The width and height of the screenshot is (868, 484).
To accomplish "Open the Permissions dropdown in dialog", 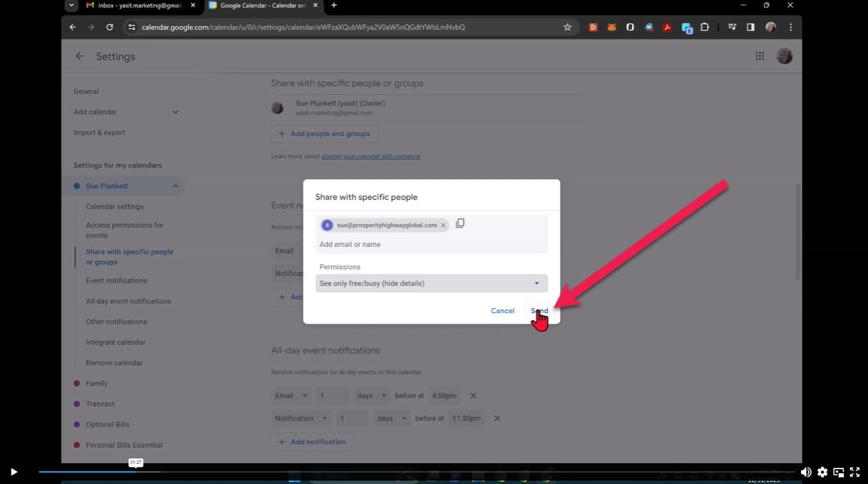I will click(x=431, y=284).
